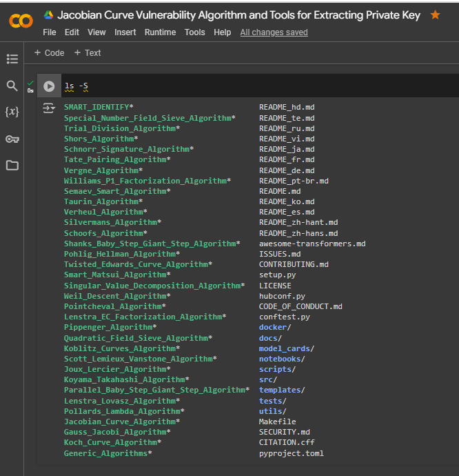The height and width of the screenshot is (476, 459).
Task: Open the Runtime menu
Action: click(x=160, y=32)
